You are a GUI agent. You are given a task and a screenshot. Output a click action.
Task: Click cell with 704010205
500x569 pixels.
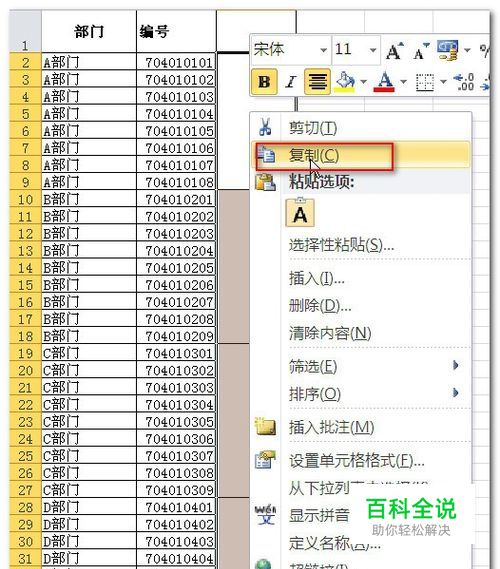(176, 268)
